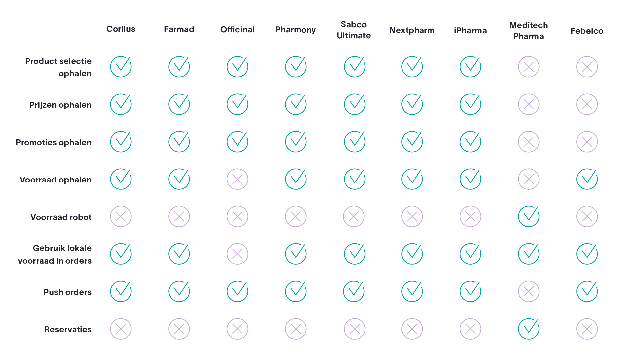Click Meditech Pharma cross for Push orders
The width and height of the screenshot is (624, 364).
[529, 292]
